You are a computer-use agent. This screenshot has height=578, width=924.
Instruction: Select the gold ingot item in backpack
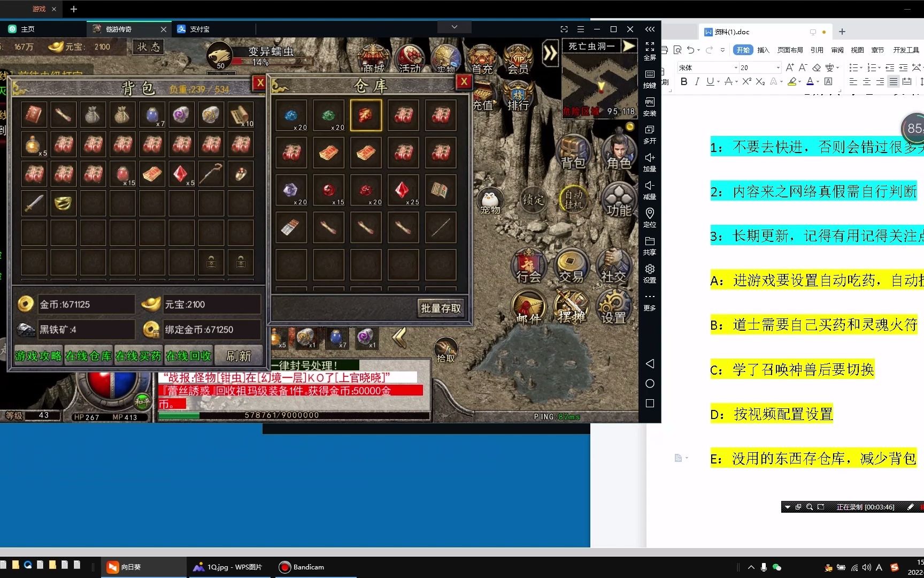click(63, 203)
